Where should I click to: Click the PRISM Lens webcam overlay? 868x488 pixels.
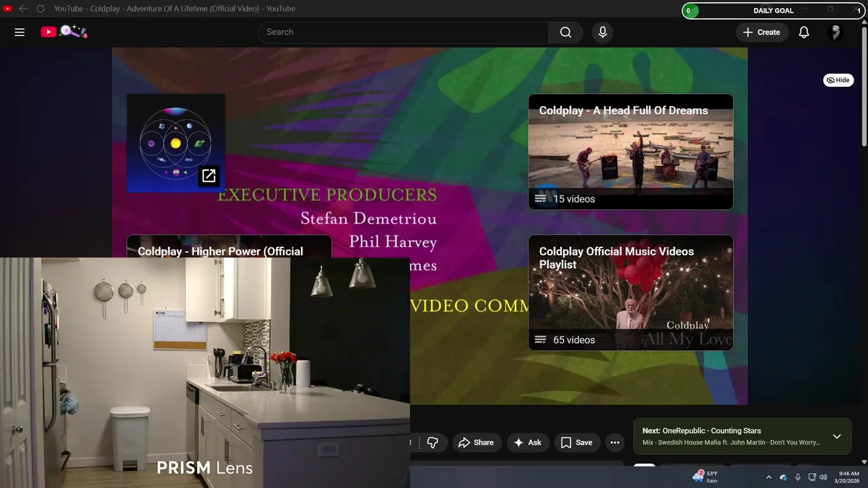pyautogui.click(x=205, y=373)
